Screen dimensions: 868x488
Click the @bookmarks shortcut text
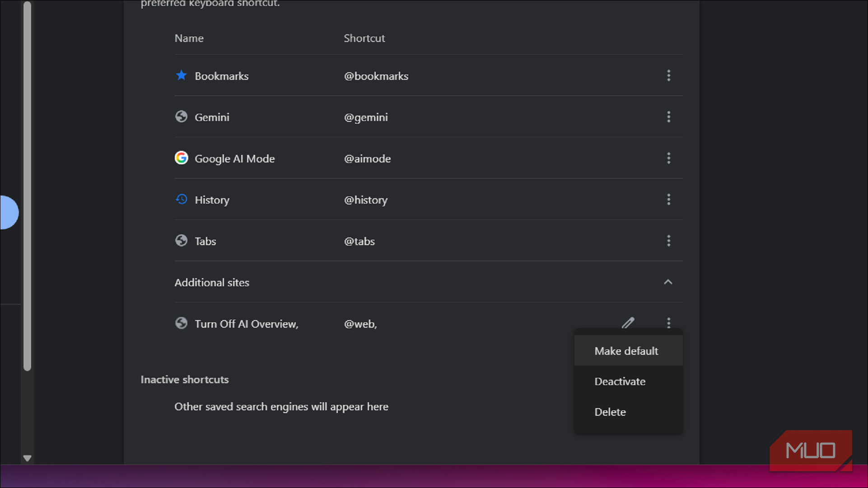point(376,76)
